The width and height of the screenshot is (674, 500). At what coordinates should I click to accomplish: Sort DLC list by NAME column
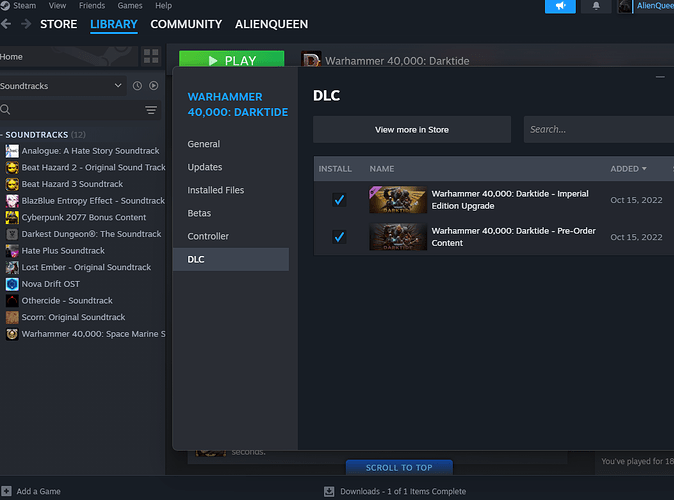(x=382, y=169)
